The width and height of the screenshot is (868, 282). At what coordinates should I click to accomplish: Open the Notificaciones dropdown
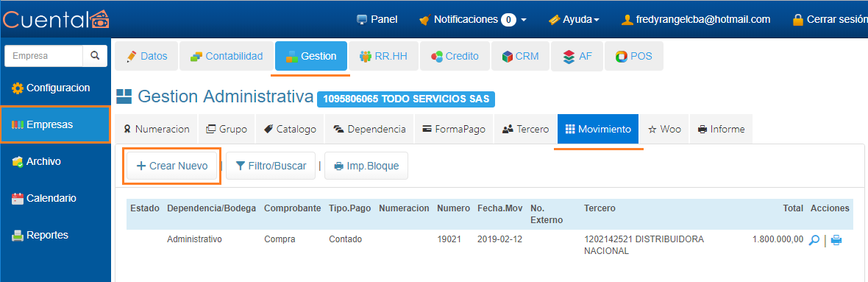pos(473,19)
